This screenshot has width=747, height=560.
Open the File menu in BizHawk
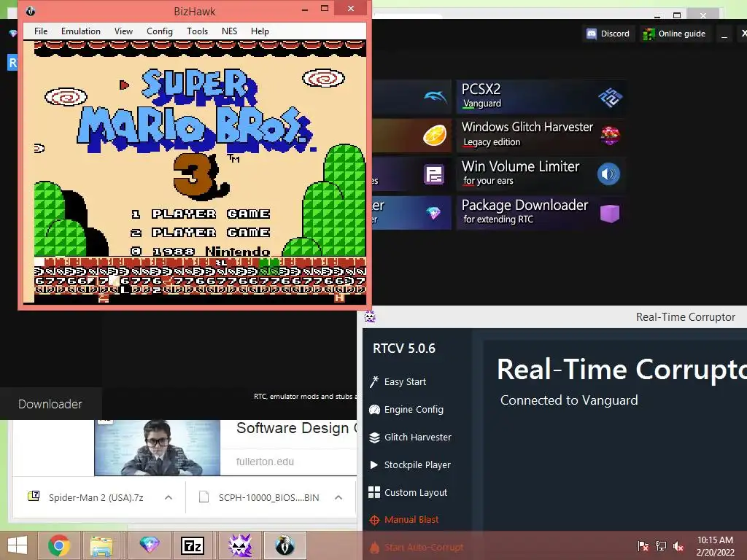[x=41, y=31]
